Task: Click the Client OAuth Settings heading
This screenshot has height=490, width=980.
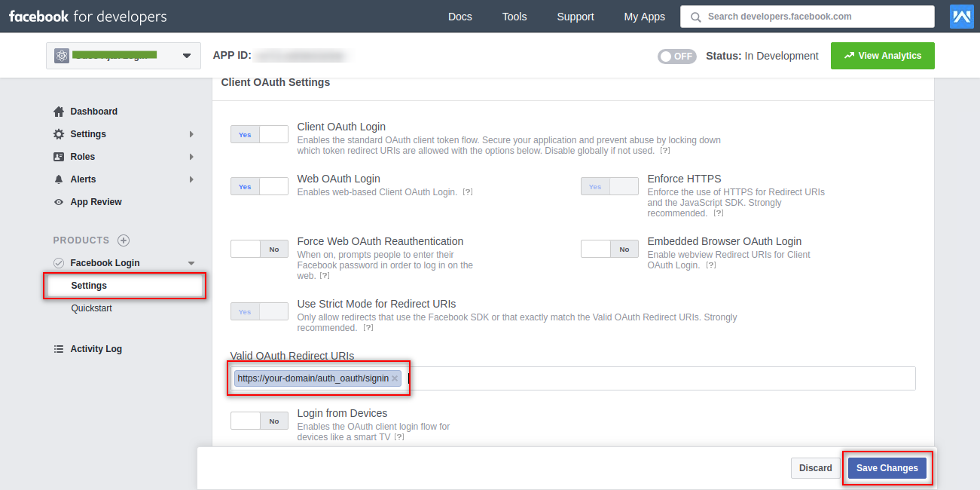Action: [x=276, y=82]
